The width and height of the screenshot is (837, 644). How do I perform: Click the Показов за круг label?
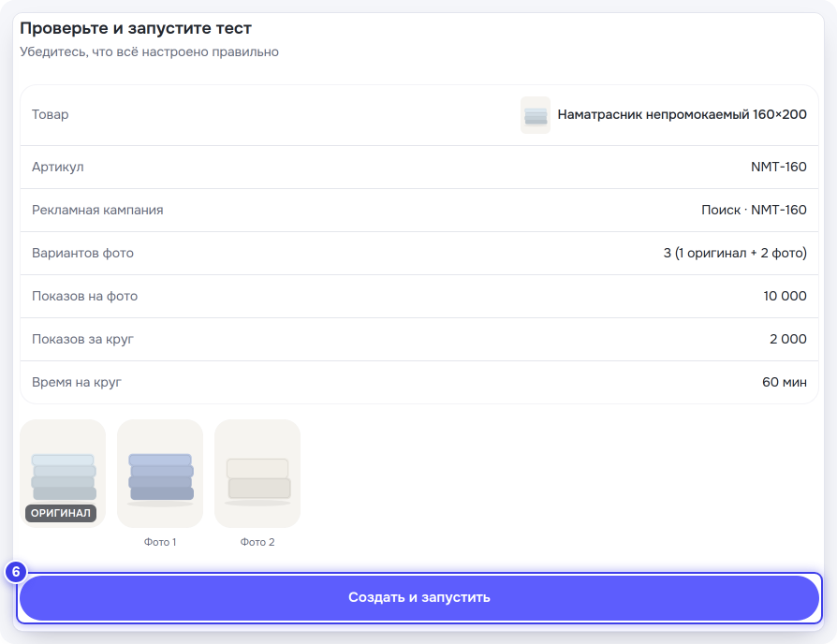pos(82,340)
